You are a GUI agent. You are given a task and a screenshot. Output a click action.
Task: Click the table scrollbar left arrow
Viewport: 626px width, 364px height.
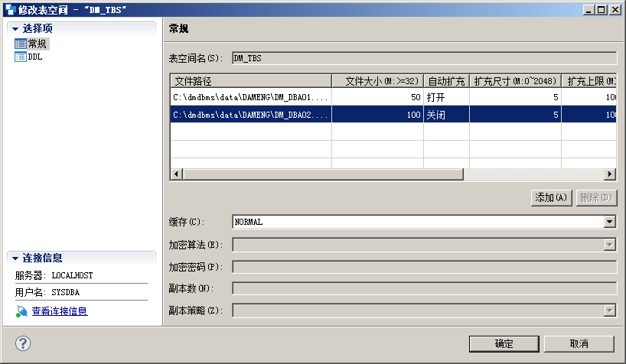click(177, 174)
